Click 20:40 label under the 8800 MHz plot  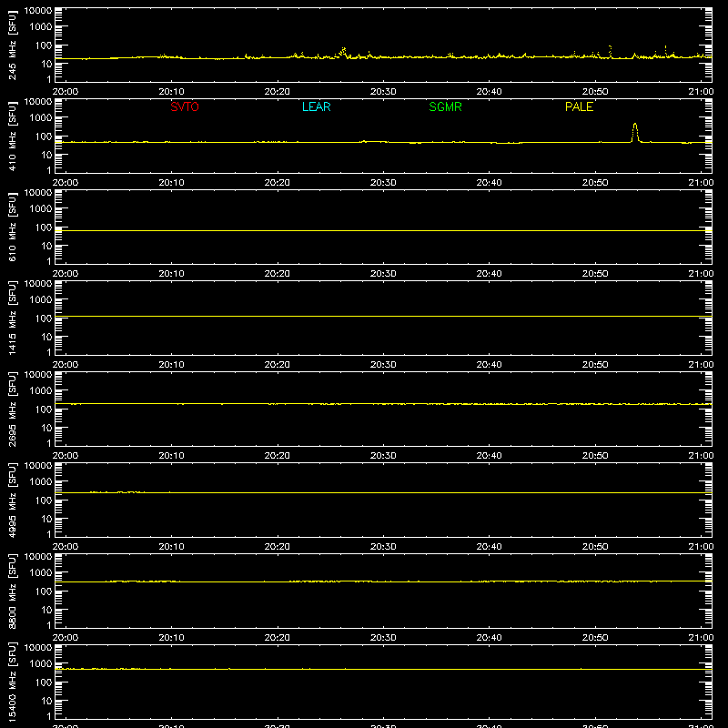pos(489,638)
